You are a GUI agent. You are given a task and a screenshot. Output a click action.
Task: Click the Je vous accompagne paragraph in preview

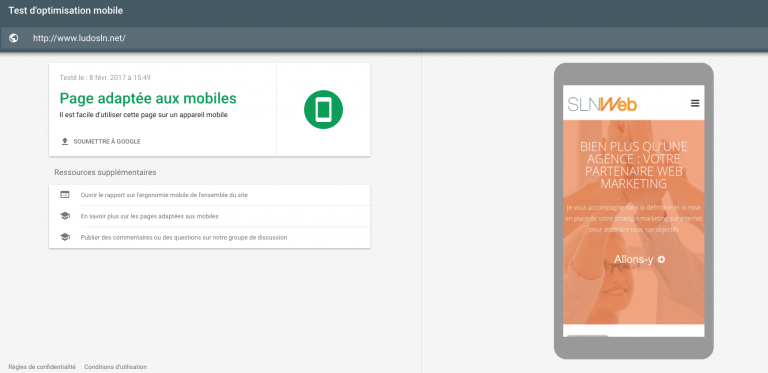click(633, 218)
